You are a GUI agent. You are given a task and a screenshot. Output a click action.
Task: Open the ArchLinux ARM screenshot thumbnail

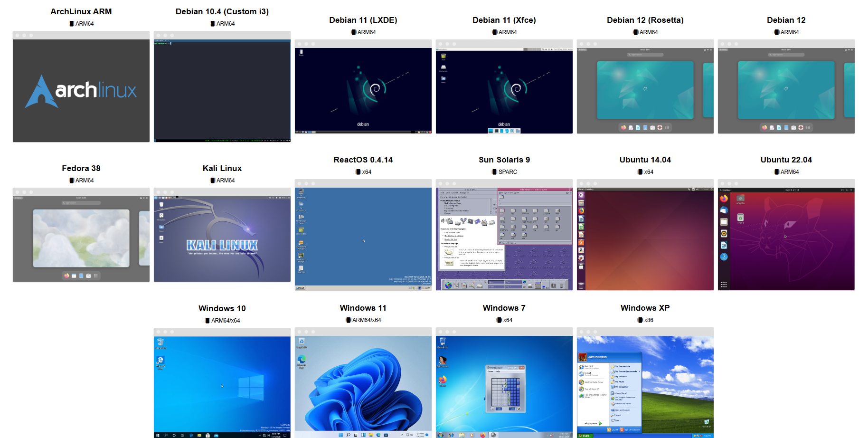pyautogui.click(x=81, y=86)
